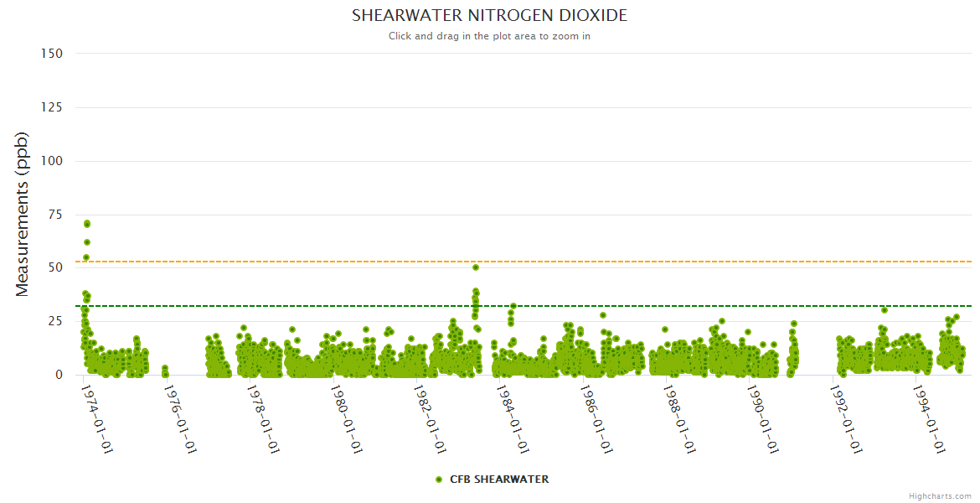Click the 1984-01-01 x-axis label
Viewport: 980px width, 503px height.
(513, 419)
